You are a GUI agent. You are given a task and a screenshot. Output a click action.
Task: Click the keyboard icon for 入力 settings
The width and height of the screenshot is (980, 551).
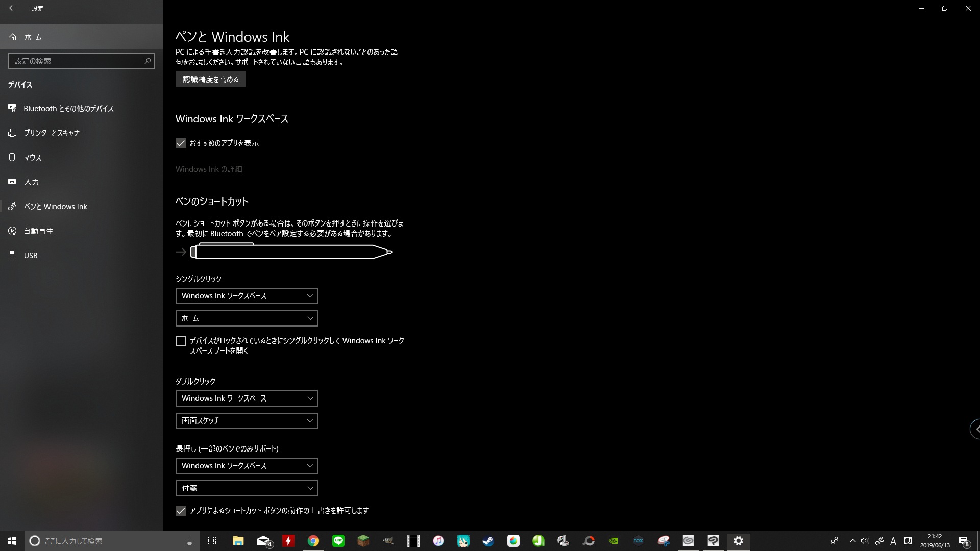click(x=12, y=182)
